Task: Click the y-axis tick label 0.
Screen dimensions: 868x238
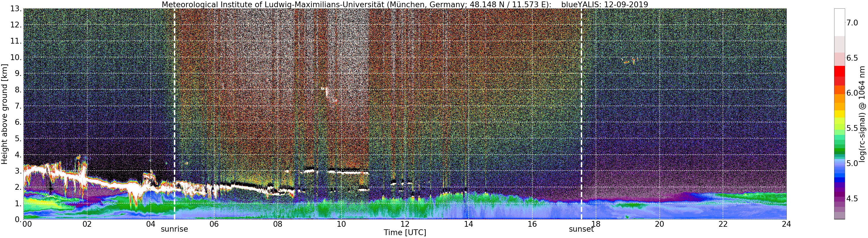Action: [x=18, y=219]
